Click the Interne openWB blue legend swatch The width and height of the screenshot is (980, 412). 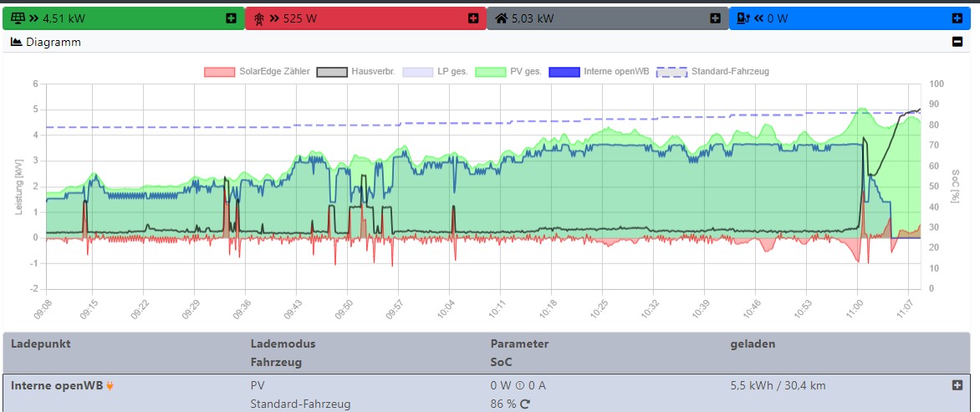tap(564, 72)
